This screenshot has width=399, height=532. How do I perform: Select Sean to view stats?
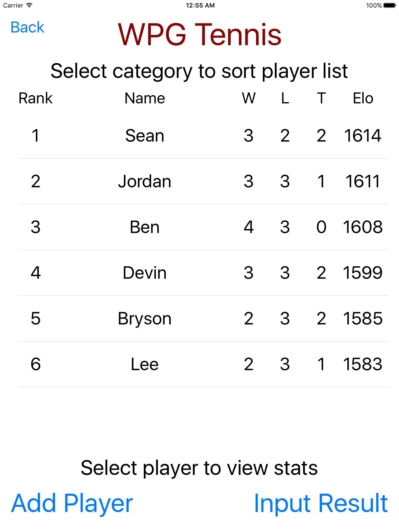[145, 136]
